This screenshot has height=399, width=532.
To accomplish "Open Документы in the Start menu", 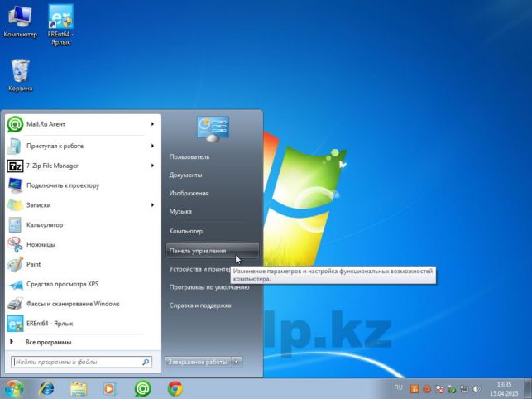I will pyautogui.click(x=185, y=175).
